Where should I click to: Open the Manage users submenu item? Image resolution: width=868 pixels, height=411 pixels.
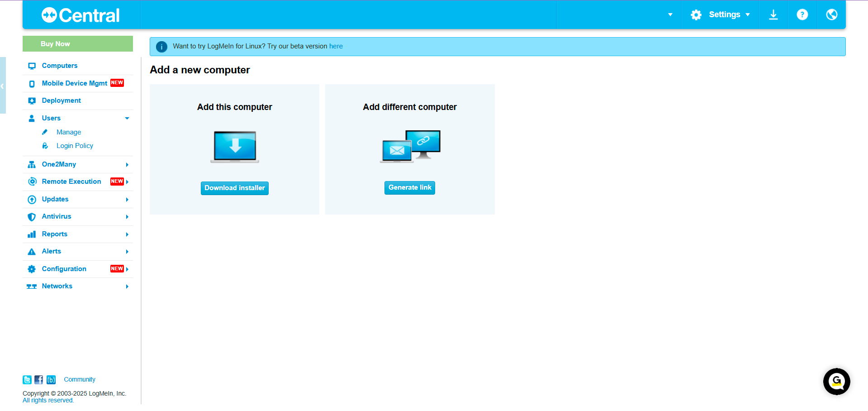pos(69,132)
